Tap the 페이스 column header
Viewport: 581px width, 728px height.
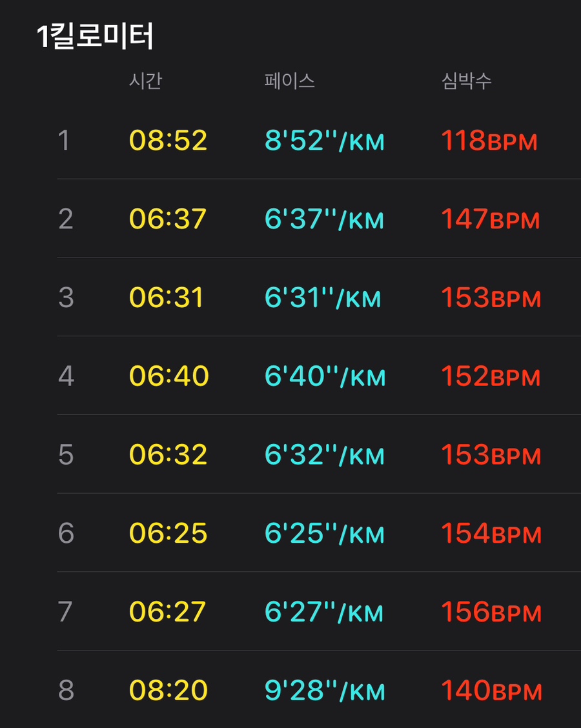289,81
